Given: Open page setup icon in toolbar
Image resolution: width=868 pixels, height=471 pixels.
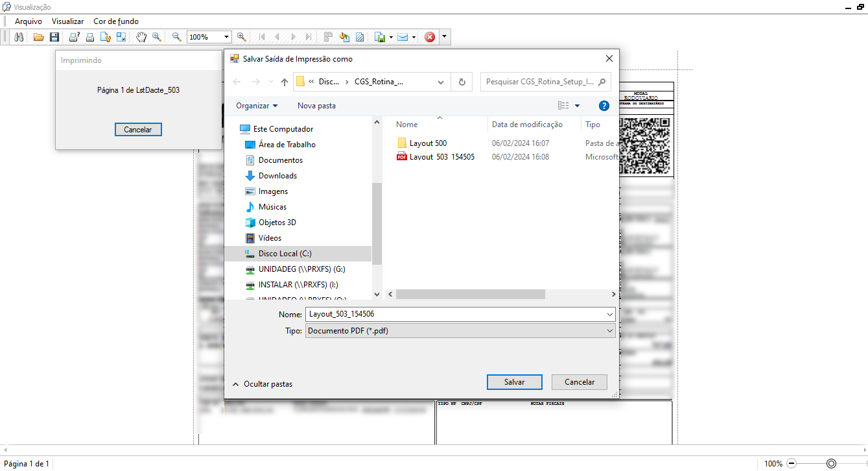Looking at the screenshot, I should pyautogui.click(x=106, y=37).
